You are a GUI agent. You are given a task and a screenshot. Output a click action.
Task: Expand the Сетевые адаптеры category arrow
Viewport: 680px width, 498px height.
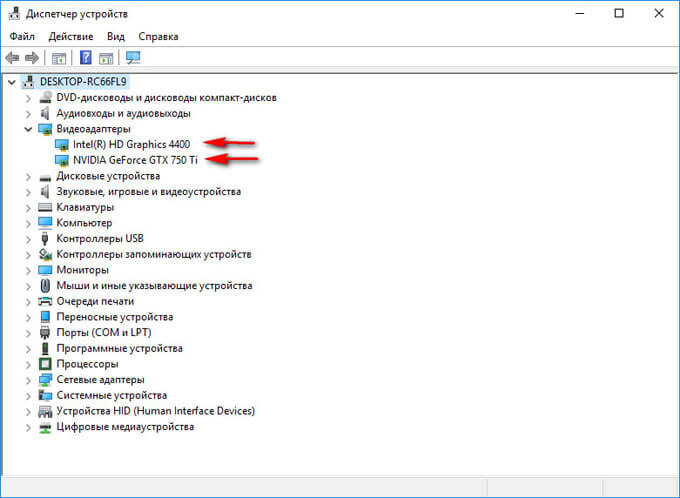pyautogui.click(x=28, y=380)
